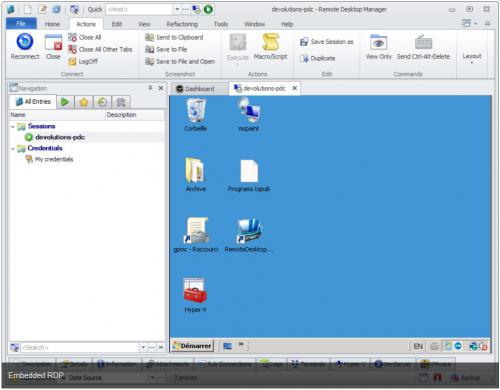Open the Search box dropdown arrow
The height and width of the screenshot is (390, 500).
(x=143, y=348)
